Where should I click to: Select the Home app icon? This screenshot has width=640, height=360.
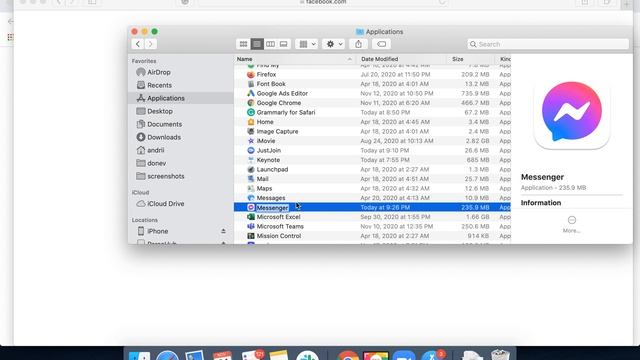[251, 122]
